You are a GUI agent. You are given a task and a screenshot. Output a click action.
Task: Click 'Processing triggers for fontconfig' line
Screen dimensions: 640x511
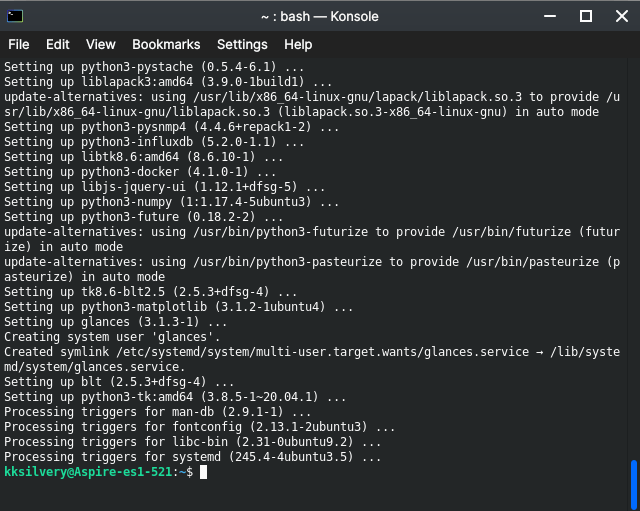[200, 427]
